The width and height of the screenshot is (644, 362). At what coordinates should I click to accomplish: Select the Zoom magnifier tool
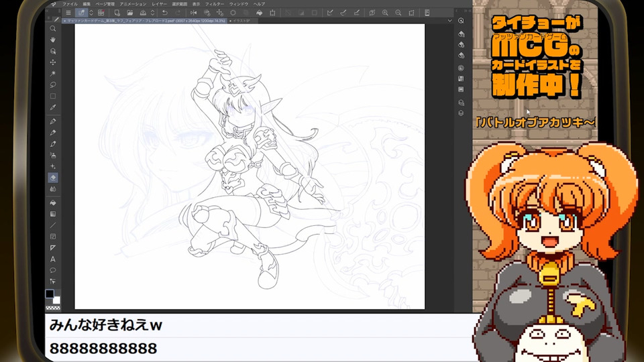click(53, 28)
